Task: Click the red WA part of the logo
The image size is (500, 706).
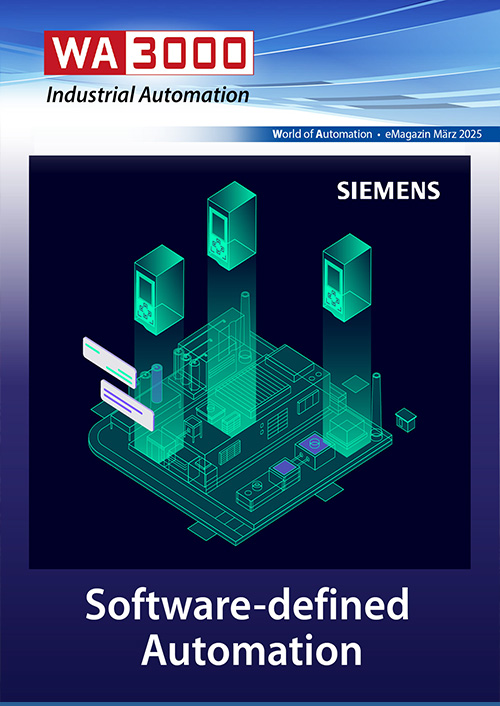Action: click(85, 53)
